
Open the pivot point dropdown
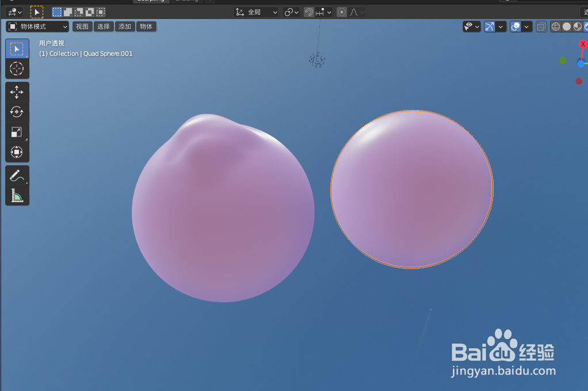pos(291,13)
